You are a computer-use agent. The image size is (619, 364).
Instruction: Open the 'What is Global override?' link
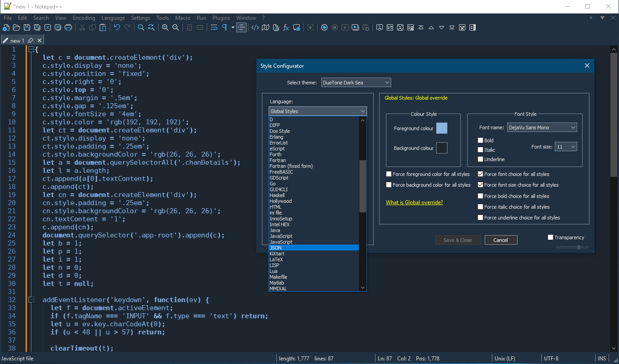click(414, 202)
